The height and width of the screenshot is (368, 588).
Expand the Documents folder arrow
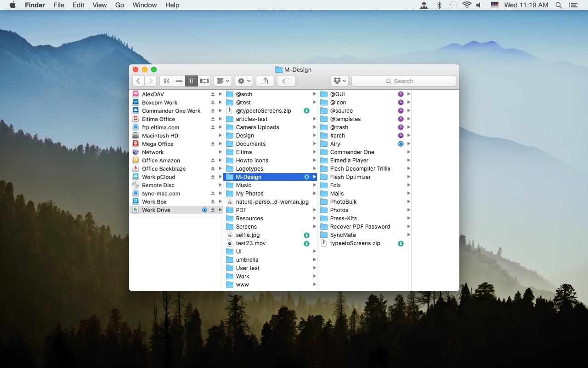pyautogui.click(x=315, y=144)
